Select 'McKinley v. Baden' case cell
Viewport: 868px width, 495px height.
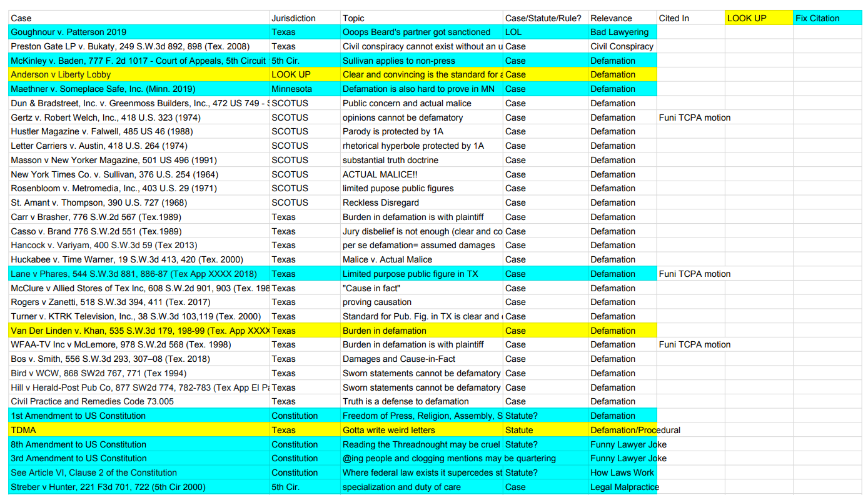(139, 61)
